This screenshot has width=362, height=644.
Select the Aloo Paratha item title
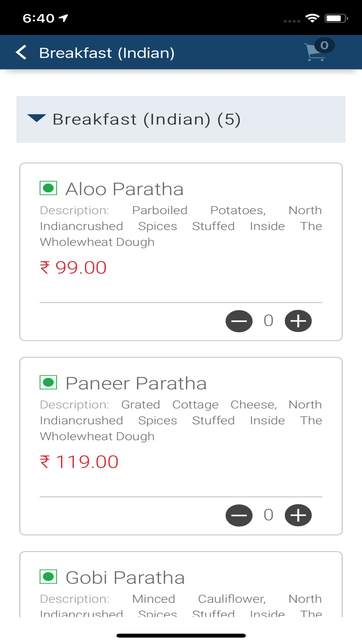(124, 189)
